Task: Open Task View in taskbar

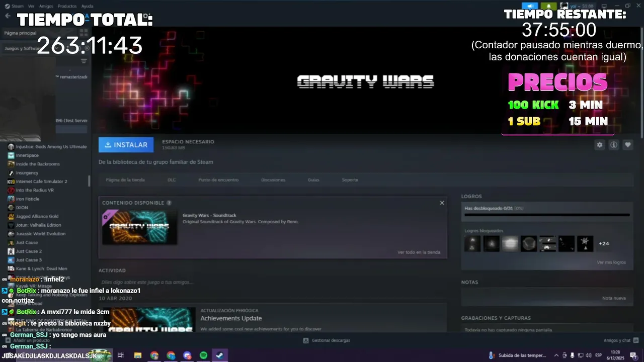Action: (x=121, y=355)
